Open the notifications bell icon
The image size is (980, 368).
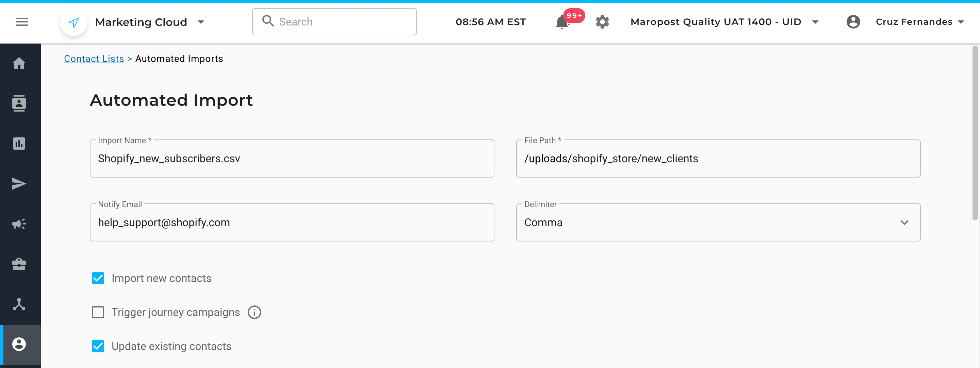coord(562,22)
